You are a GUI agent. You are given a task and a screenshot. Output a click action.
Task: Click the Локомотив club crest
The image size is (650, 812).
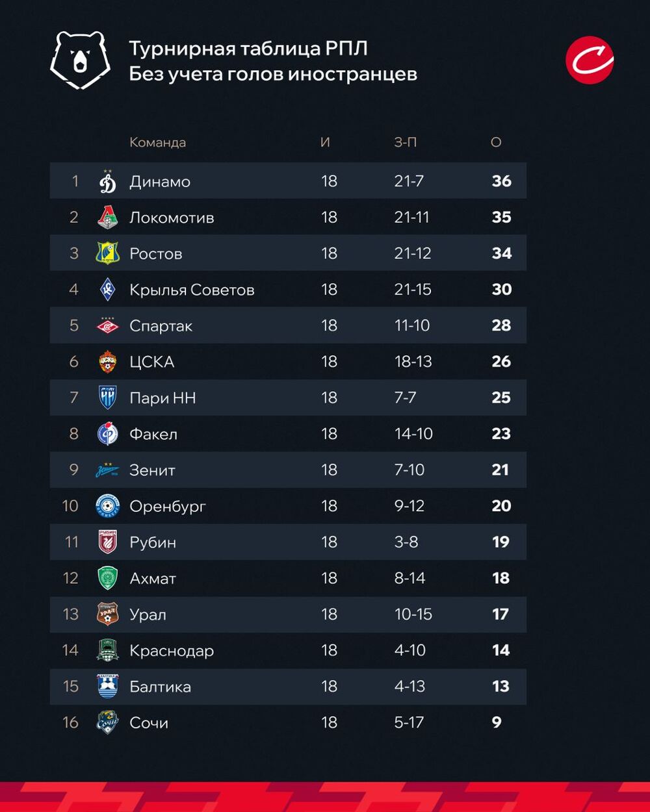108,218
